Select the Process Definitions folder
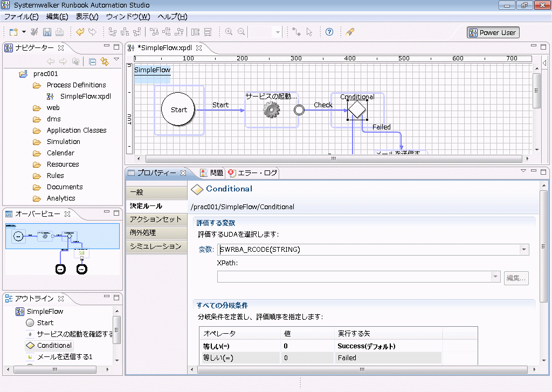 click(77, 85)
